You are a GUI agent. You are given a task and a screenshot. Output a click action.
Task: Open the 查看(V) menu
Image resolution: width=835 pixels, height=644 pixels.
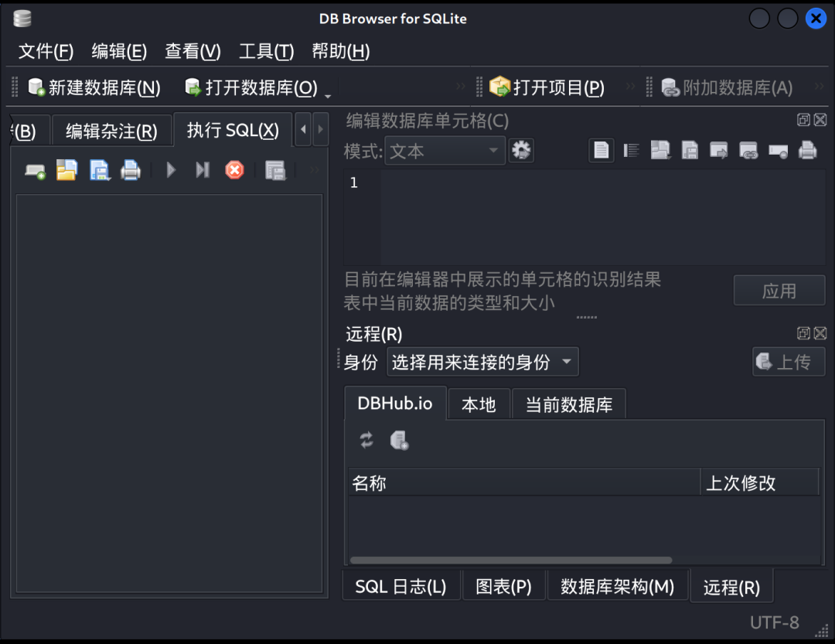point(193,51)
